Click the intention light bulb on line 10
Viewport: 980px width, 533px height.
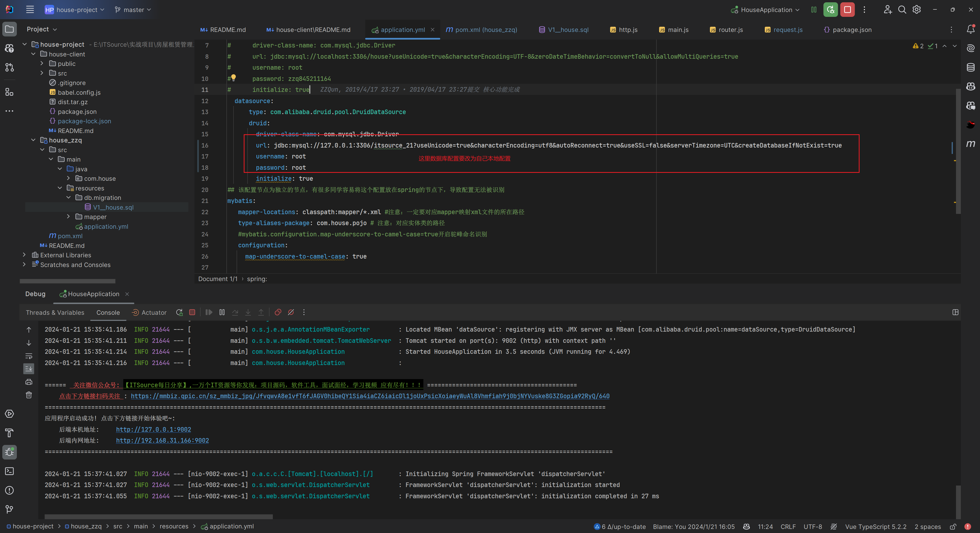tap(234, 78)
